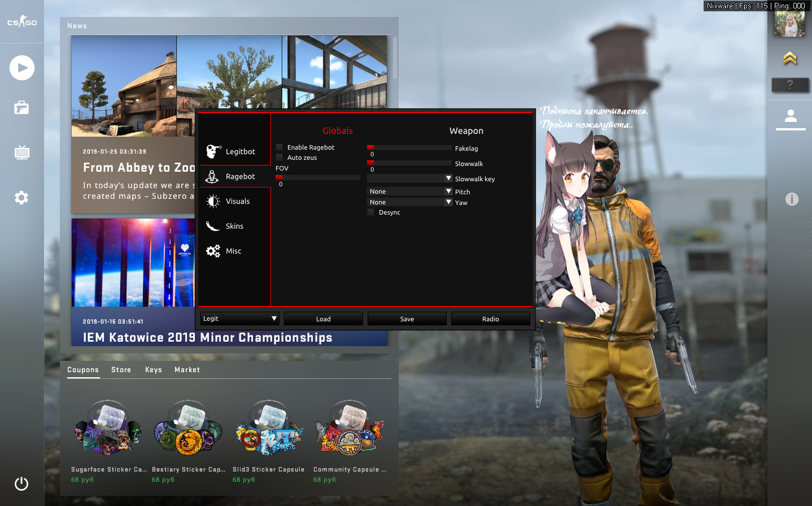Open the Yaw dropdown
Screen dimensions: 812x506
tap(409, 202)
